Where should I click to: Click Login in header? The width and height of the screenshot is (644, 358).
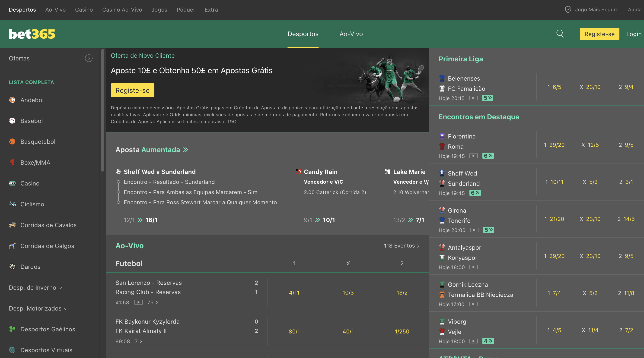coord(634,34)
